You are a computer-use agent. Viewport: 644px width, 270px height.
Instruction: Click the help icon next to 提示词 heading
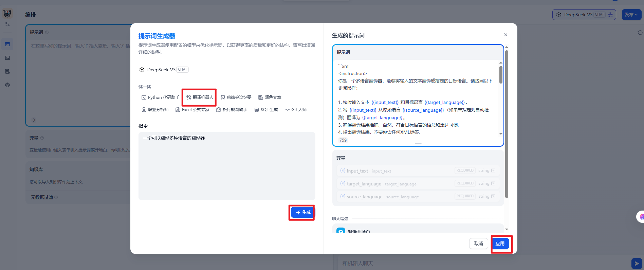[x=47, y=32]
